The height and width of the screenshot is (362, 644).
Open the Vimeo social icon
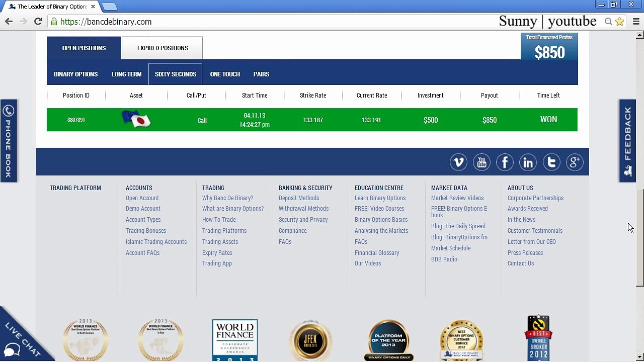click(x=458, y=162)
